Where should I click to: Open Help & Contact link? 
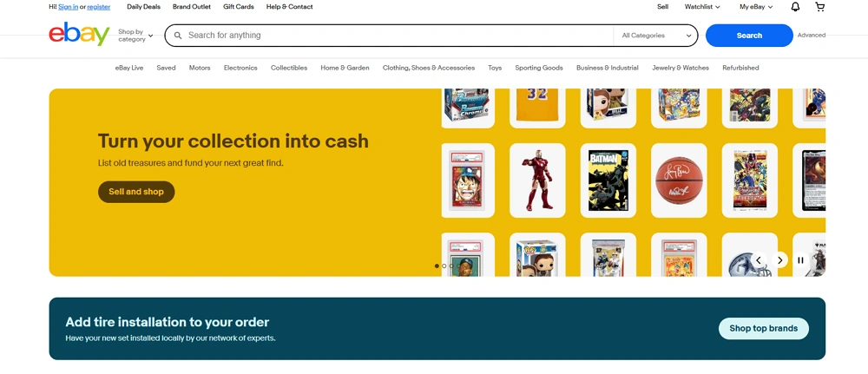(x=290, y=7)
